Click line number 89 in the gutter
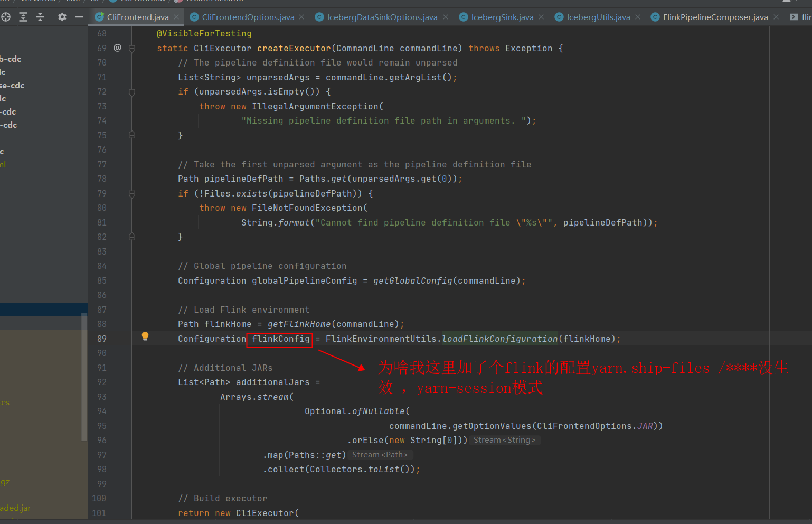 click(102, 339)
